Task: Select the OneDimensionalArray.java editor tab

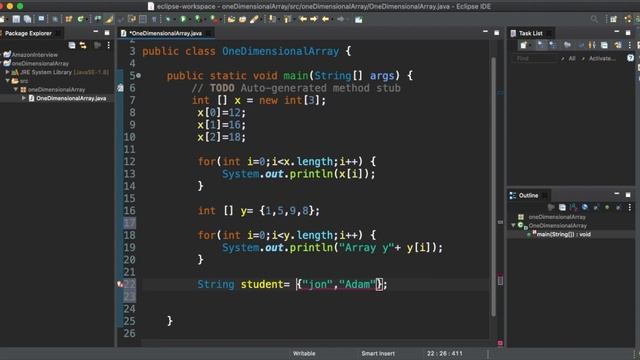Action: pyautogui.click(x=165, y=33)
